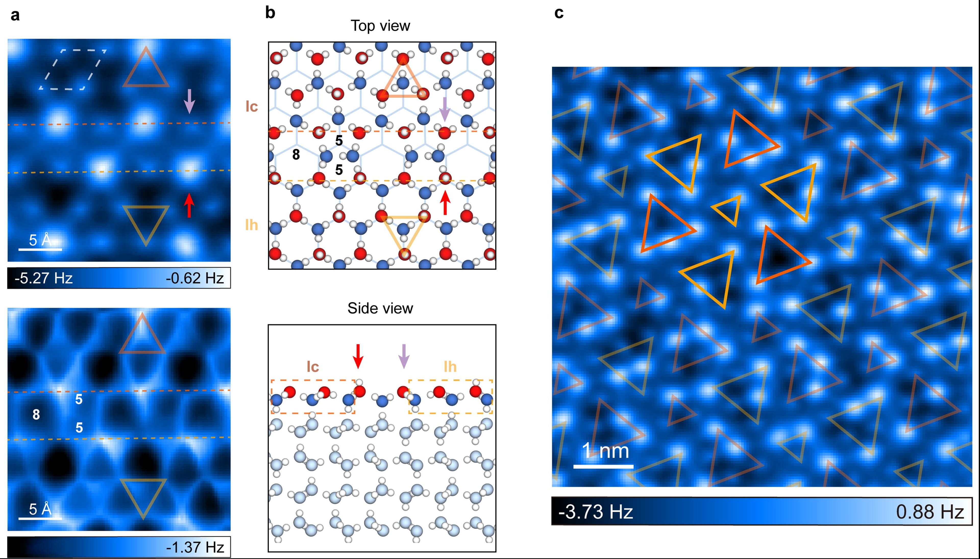Click the yellow dashed Ih box in side view
Viewport: 980px width, 559px height.
[x=450, y=397]
